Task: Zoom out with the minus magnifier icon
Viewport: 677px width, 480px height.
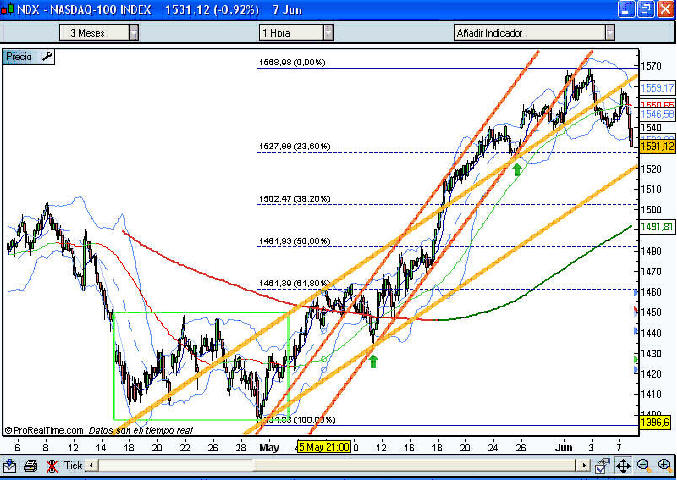Action: pyautogui.click(x=643, y=466)
